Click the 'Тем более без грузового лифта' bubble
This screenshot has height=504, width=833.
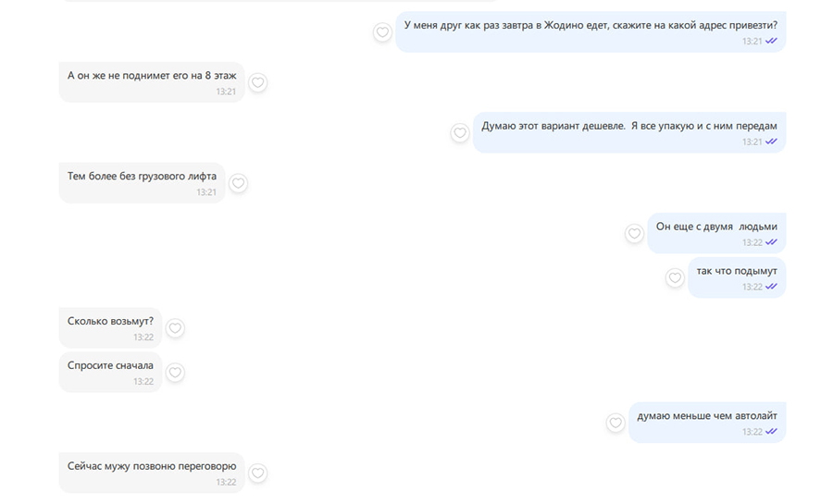coord(142,183)
